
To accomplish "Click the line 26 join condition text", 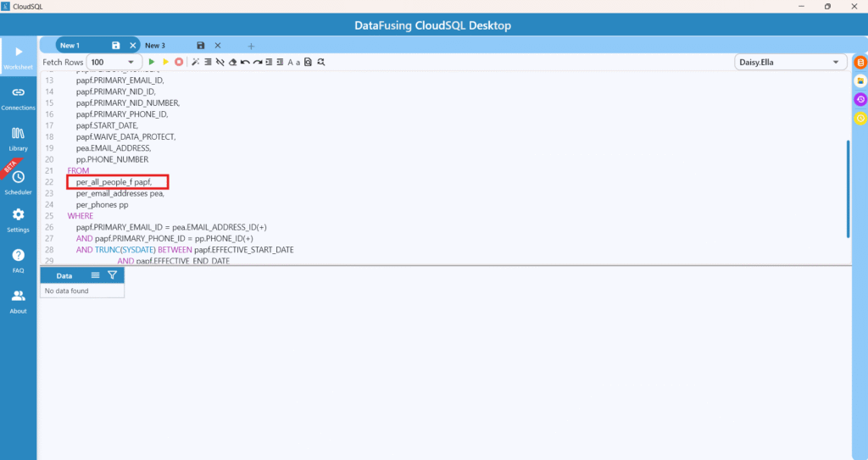I will (x=171, y=228).
